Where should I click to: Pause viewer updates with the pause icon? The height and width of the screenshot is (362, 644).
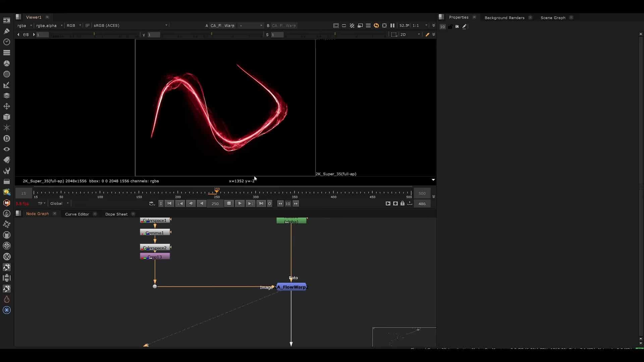pos(392,25)
